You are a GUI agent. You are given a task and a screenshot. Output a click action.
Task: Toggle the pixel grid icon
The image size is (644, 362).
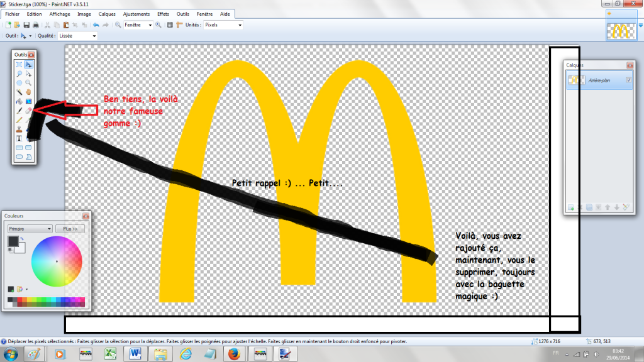pos(170,25)
